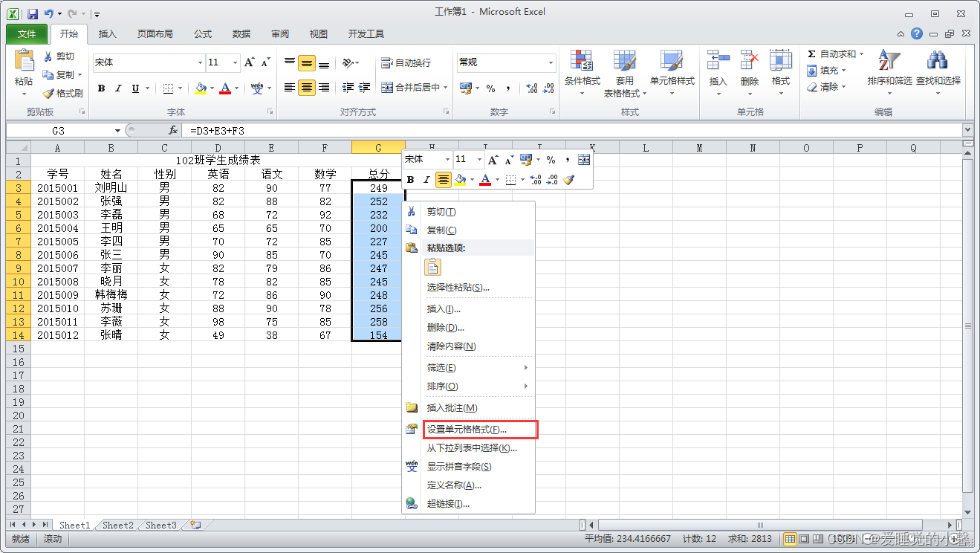Screen dimensions: 980x553
Task: Go to next sheet with tab arrow
Action: [x=34, y=525]
